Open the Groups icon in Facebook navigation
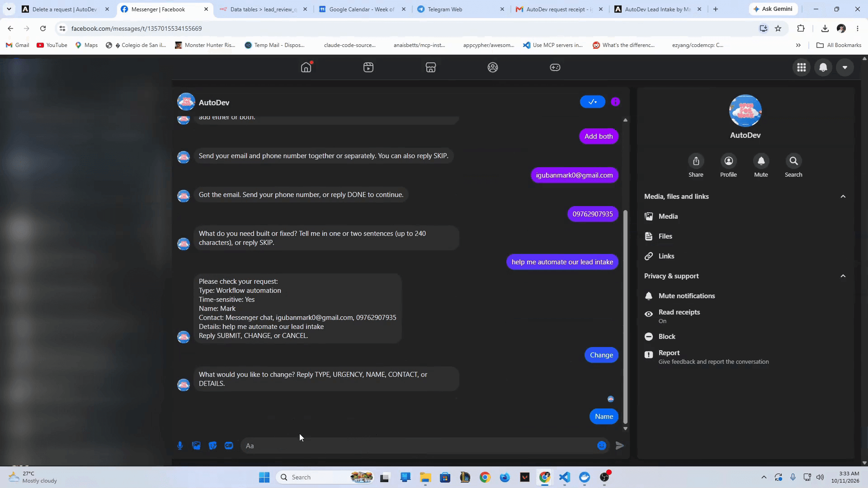Screen dimensions: 868x488 click(493, 67)
